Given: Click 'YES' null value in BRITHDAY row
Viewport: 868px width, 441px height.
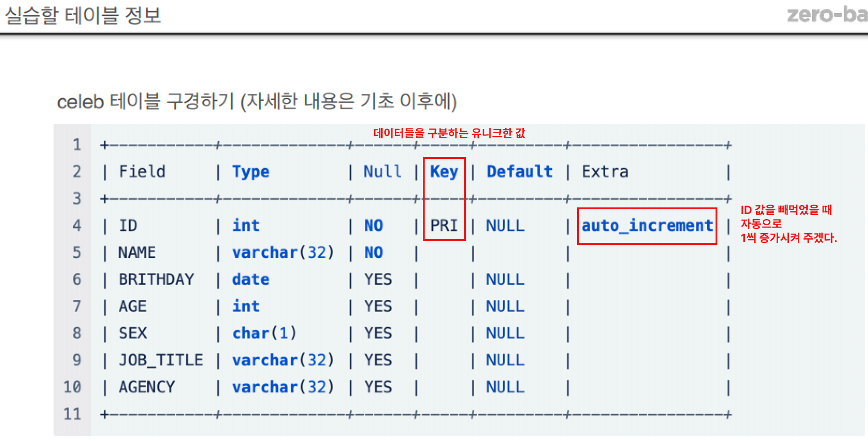Looking at the screenshot, I should click(x=378, y=279).
